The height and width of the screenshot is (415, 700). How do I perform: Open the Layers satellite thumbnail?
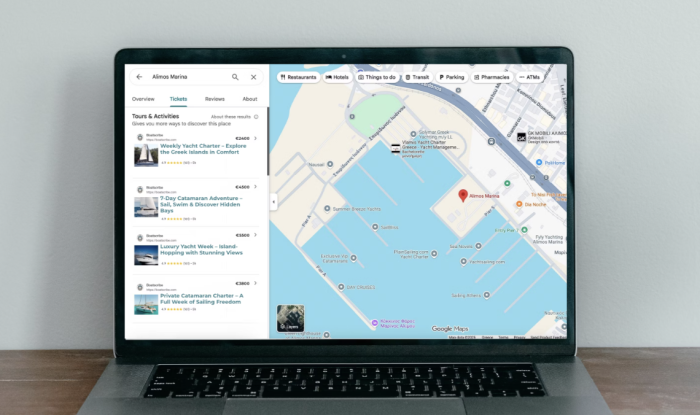pos(291,318)
